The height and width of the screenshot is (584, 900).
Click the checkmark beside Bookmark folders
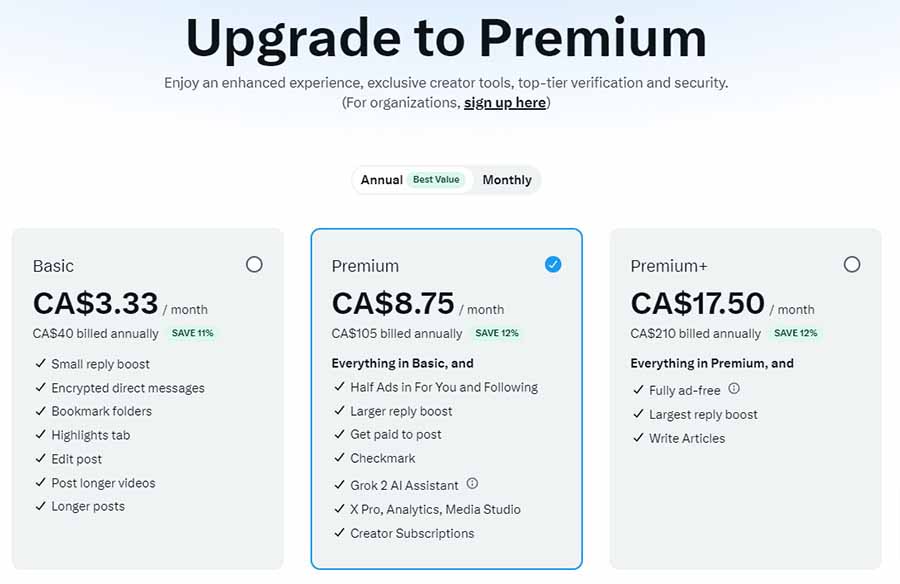click(x=41, y=411)
